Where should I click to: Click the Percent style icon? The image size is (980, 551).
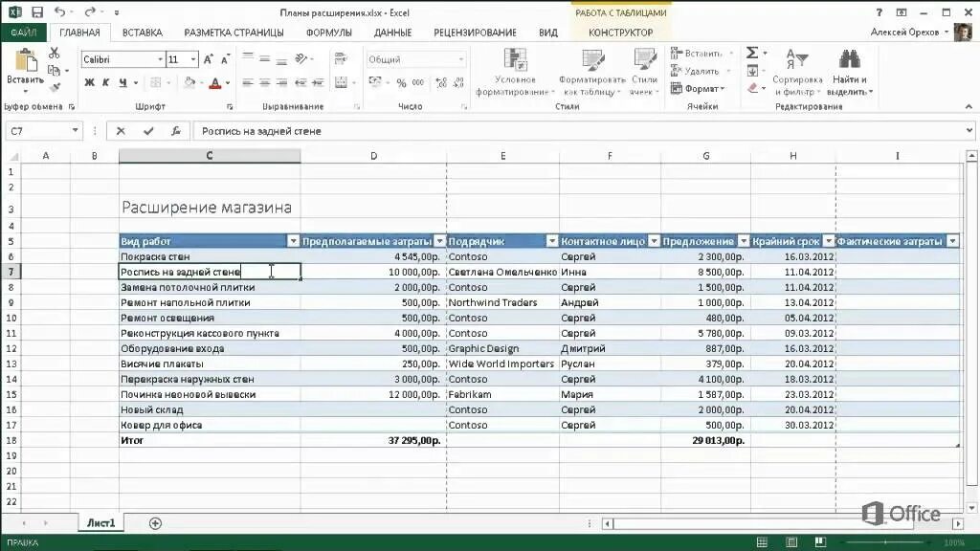click(401, 82)
